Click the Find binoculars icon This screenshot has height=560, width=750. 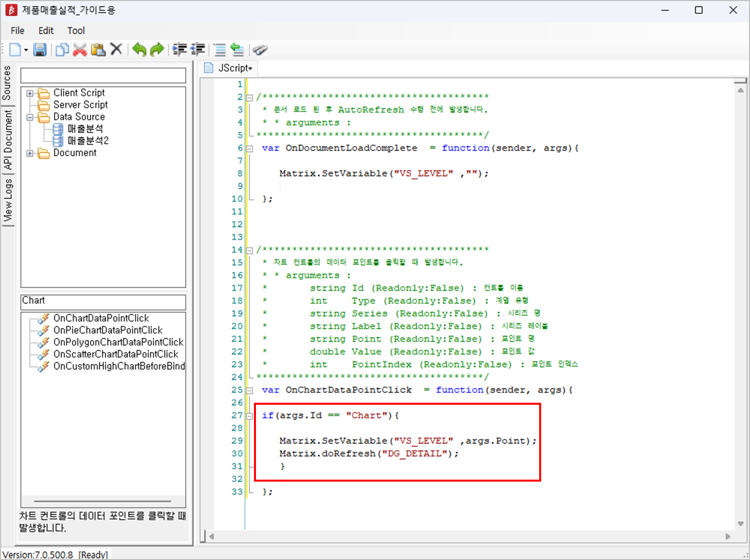pos(260,50)
